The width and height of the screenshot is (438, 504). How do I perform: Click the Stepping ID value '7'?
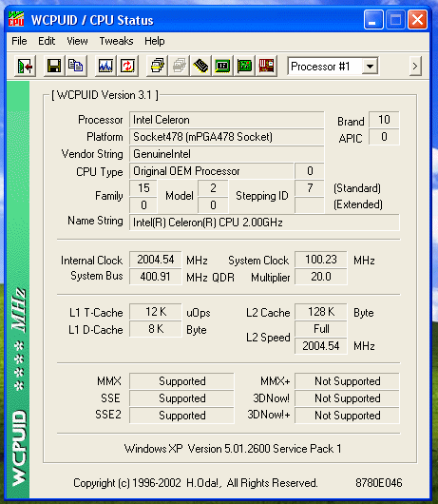tap(310, 188)
